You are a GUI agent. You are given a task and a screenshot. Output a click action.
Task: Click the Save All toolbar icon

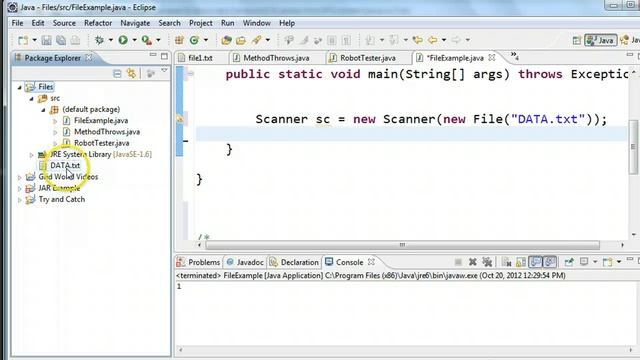(x=61, y=40)
